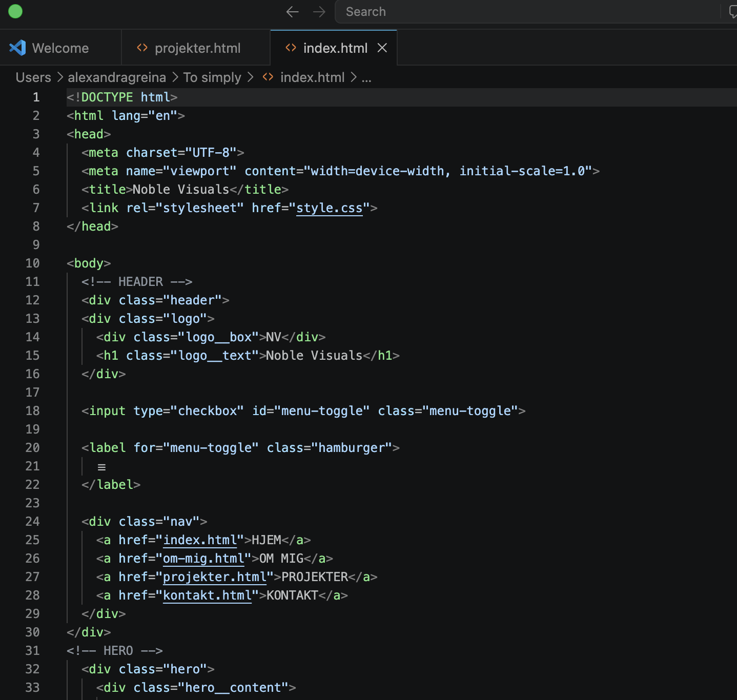737x700 pixels.
Task: Click the forward navigation arrow
Action: pyautogui.click(x=319, y=12)
